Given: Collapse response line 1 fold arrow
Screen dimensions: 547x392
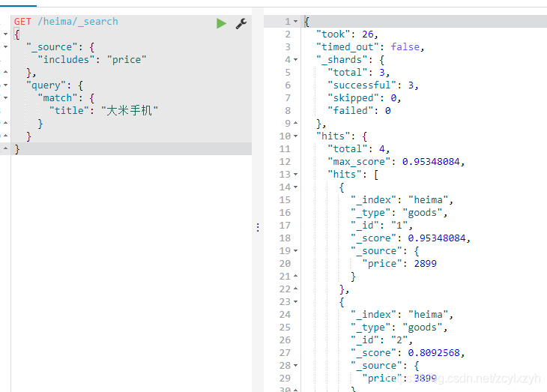Looking at the screenshot, I should pos(296,22).
